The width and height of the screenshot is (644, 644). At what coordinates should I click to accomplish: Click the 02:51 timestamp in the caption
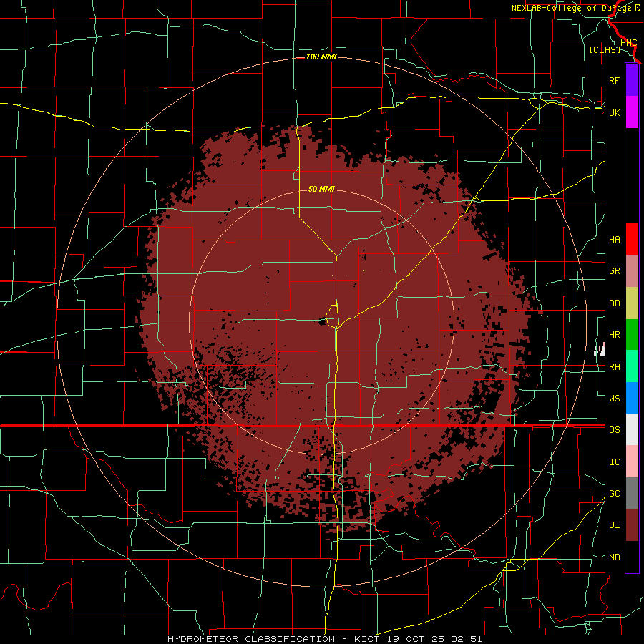click(466, 639)
